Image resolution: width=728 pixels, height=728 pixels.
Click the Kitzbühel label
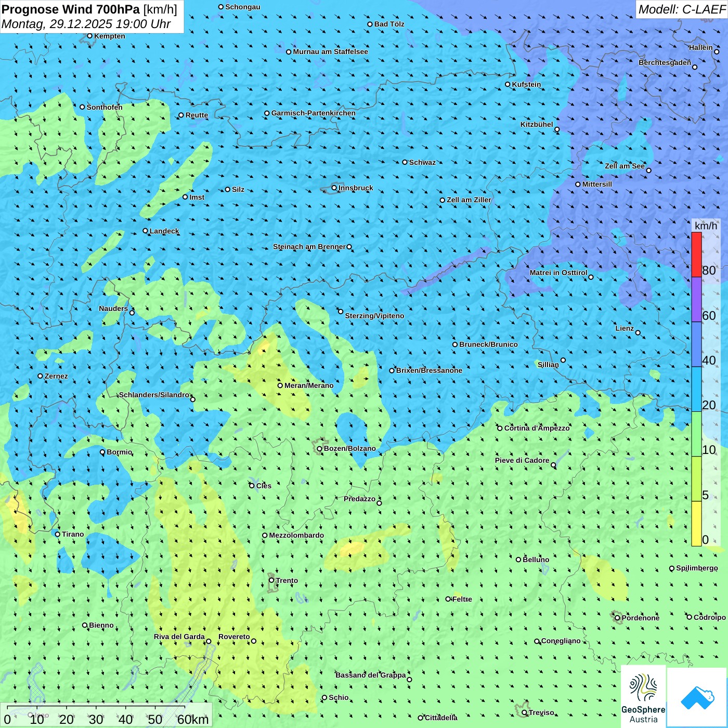click(x=537, y=124)
